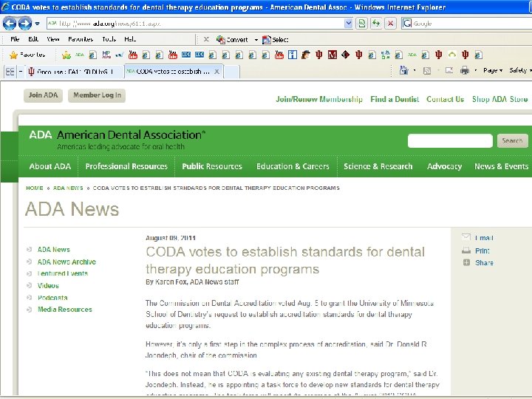Click the browser Back arrow button
Screen dimensions: 532x399
pyautogui.click(x=10, y=24)
